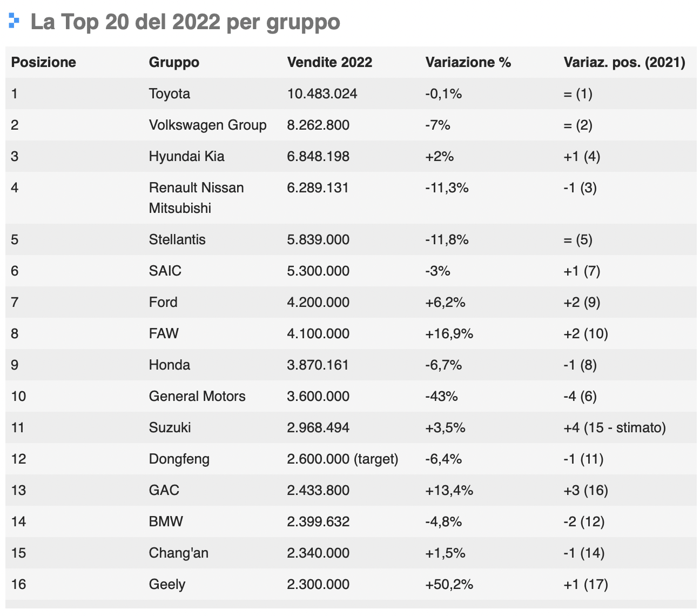Image resolution: width=700 pixels, height=616 pixels.
Task: Click the Variazione % column header
Action: click(468, 62)
